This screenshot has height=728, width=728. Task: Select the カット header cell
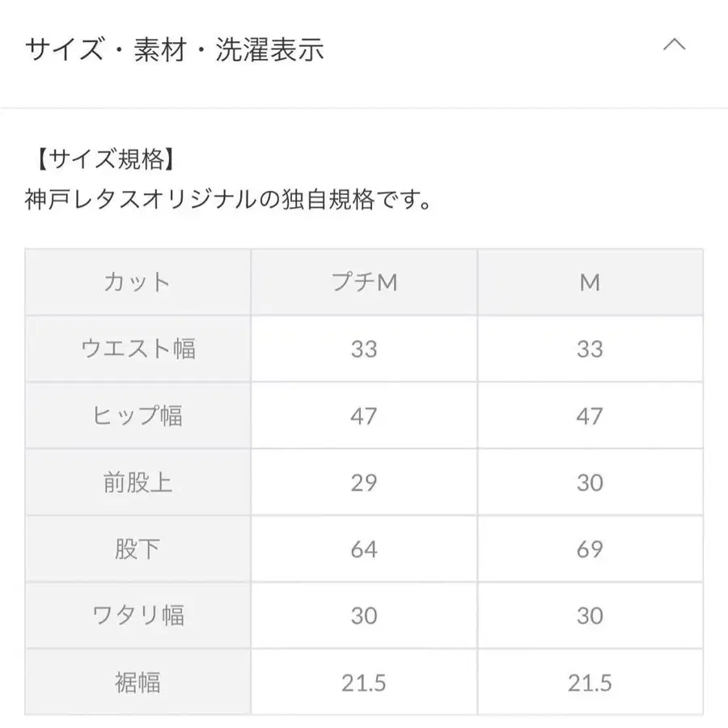click(x=138, y=282)
